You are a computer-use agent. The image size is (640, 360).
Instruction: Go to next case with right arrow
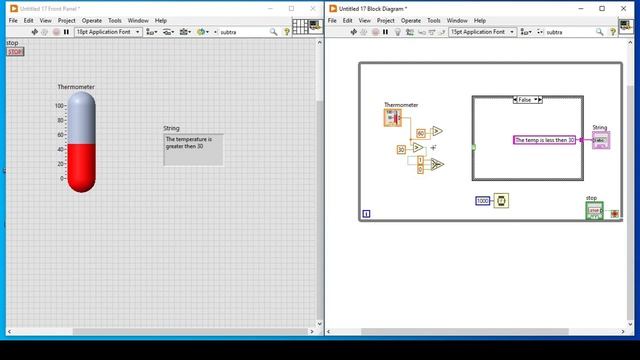540,100
